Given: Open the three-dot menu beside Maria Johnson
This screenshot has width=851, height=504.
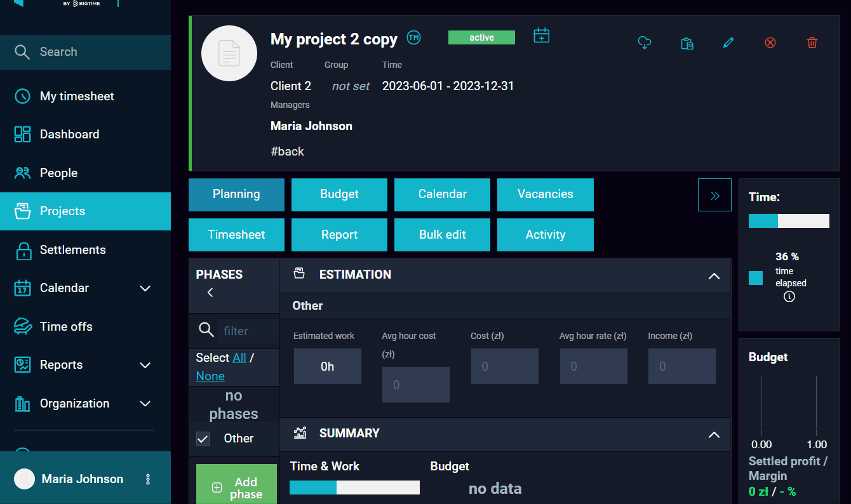Looking at the screenshot, I should click(148, 479).
